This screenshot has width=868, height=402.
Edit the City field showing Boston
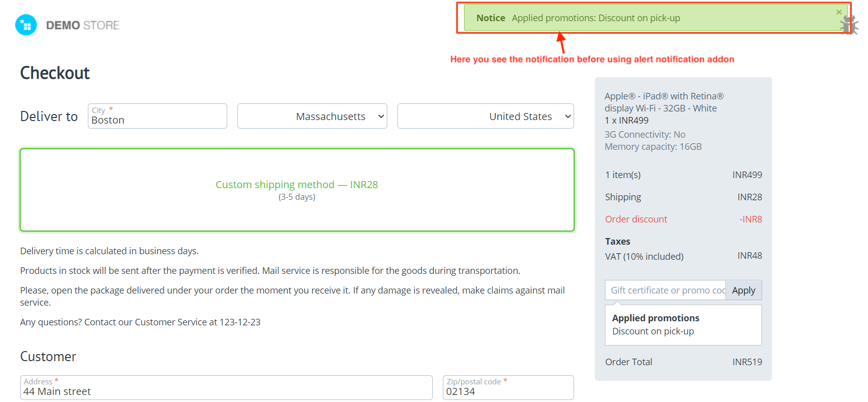tap(158, 116)
